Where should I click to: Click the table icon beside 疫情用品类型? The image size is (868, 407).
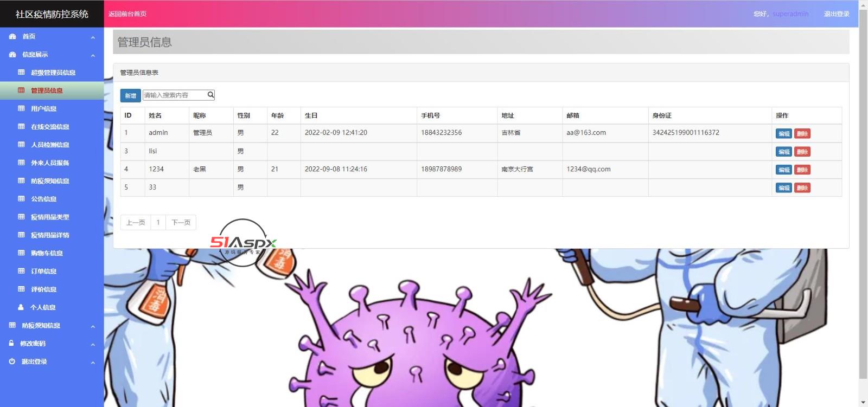(21, 217)
